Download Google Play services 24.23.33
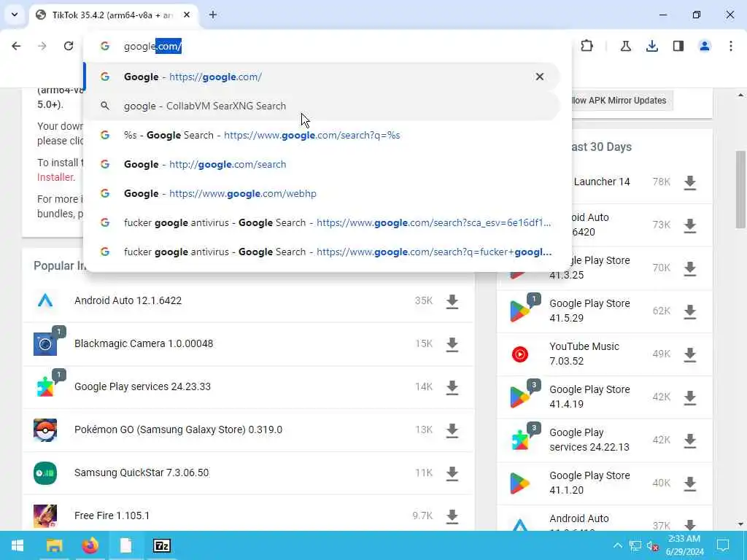747x560 pixels. [452, 387]
